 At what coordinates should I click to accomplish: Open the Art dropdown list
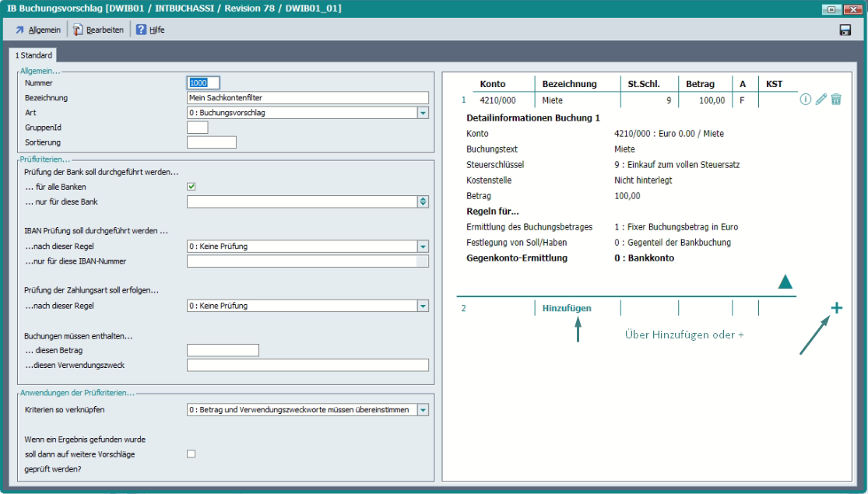tap(423, 113)
